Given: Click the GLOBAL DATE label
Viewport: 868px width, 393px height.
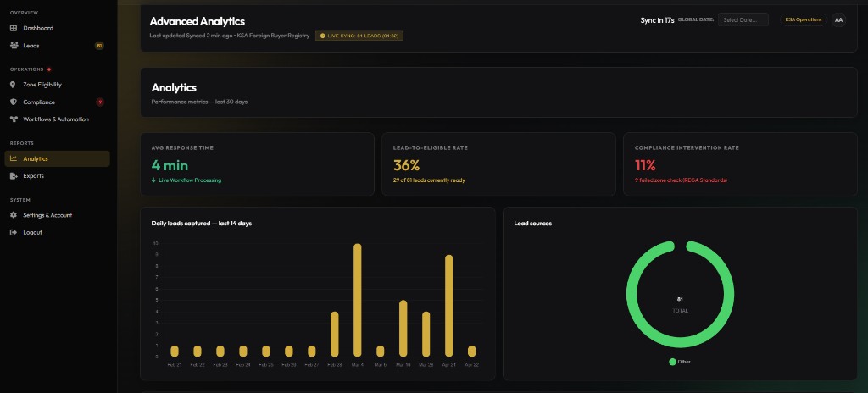Looking at the screenshot, I should coord(696,20).
